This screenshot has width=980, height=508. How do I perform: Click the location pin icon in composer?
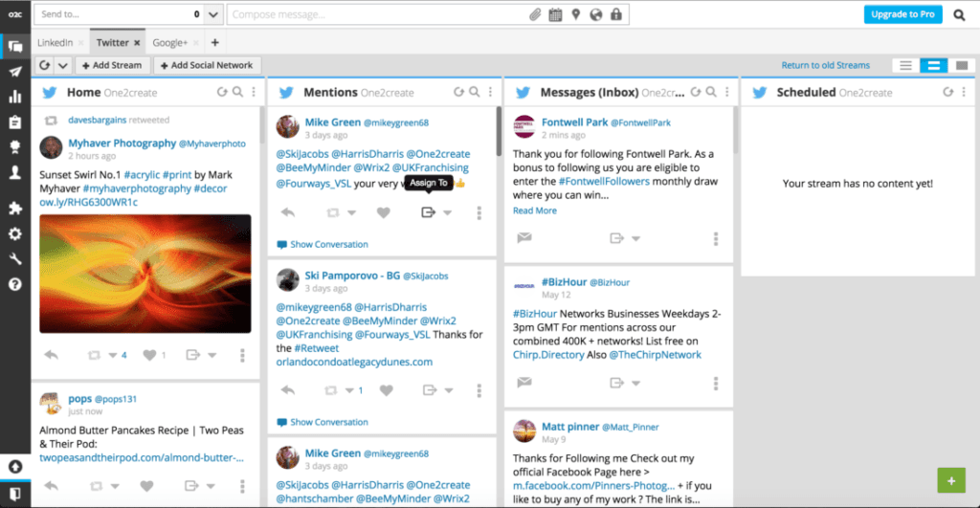tap(575, 14)
